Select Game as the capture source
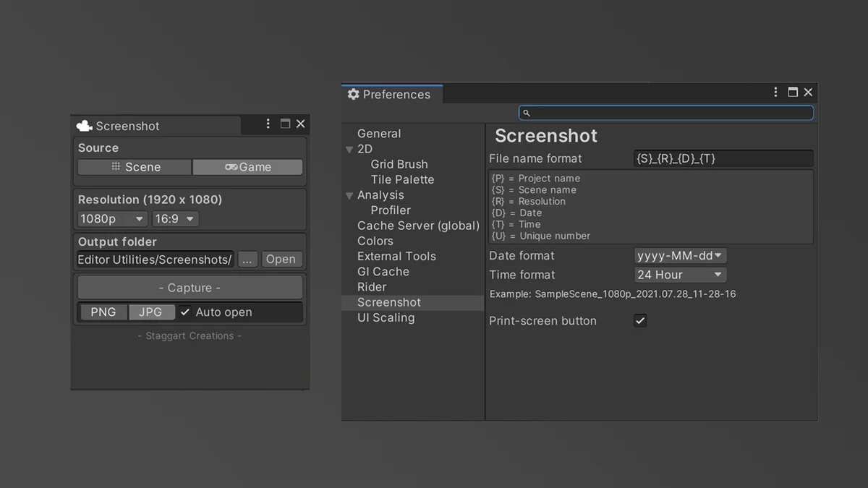This screenshot has height=488, width=868. click(x=247, y=166)
